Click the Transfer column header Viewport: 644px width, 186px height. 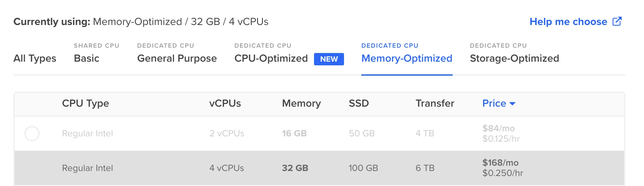point(435,103)
